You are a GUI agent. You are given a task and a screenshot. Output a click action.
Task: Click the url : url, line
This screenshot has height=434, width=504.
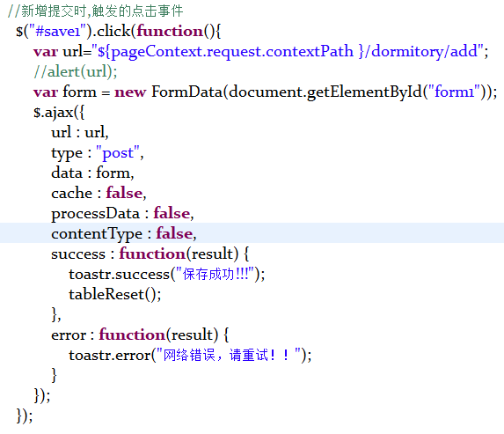[x=80, y=132]
